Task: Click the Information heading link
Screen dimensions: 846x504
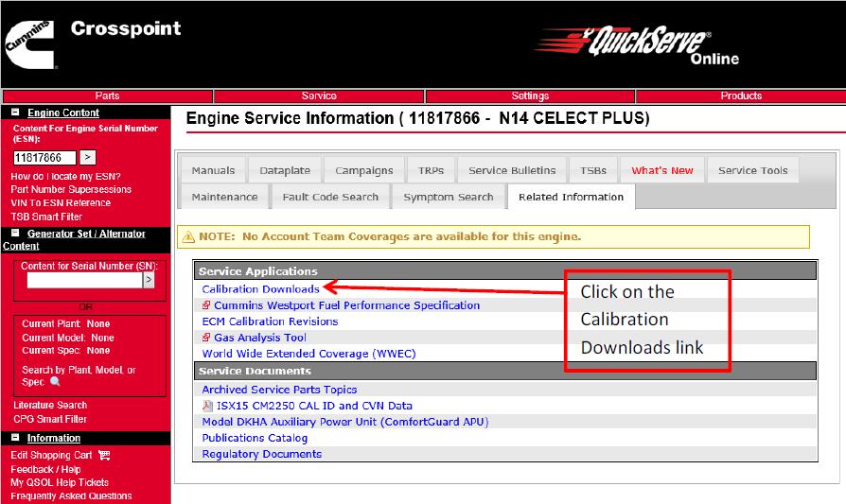Action: 53,438
